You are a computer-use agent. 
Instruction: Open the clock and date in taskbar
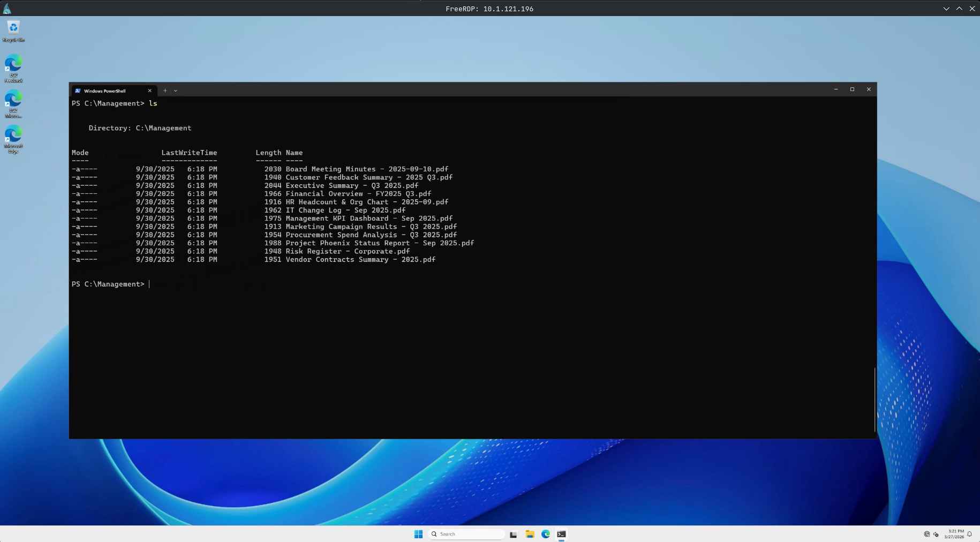coord(954,534)
